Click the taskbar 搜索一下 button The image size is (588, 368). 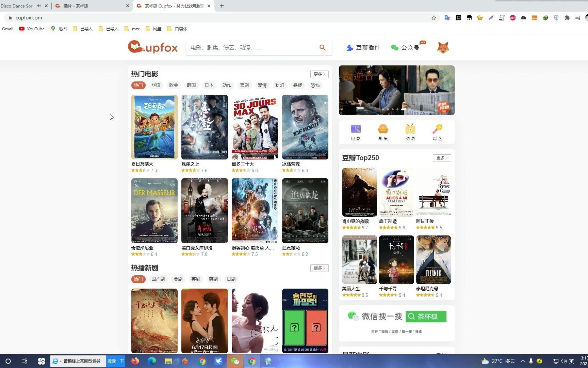[x=116, y=361]
